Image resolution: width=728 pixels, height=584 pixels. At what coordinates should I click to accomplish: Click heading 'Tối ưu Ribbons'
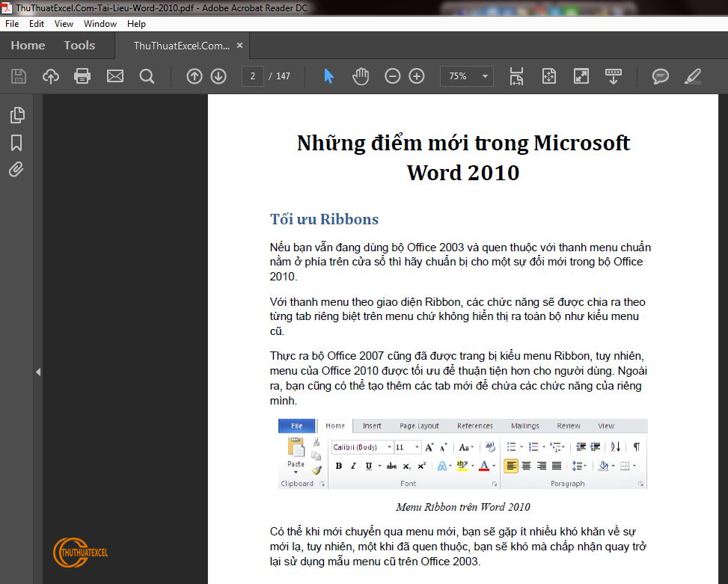coord(324,219)
